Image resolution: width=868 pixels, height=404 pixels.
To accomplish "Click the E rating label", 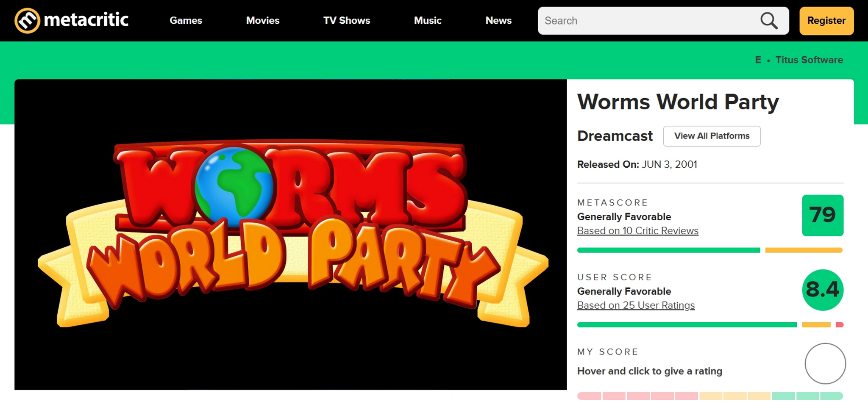I will coord(758,60).
